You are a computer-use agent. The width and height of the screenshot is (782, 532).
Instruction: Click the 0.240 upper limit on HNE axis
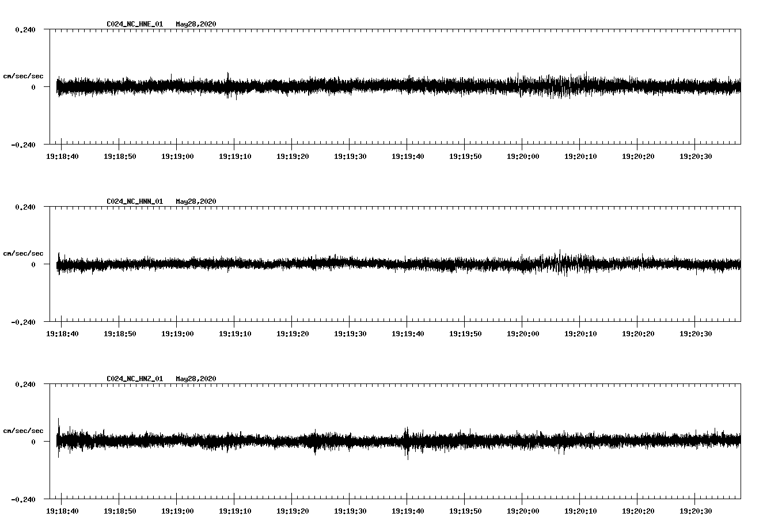click(x=25, y=29)
